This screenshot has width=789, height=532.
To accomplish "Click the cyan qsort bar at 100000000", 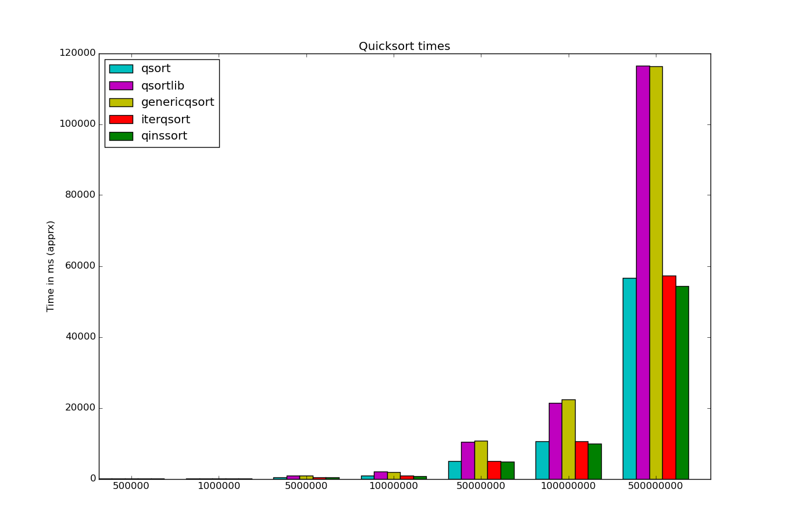I will click(x=542, y=460).
